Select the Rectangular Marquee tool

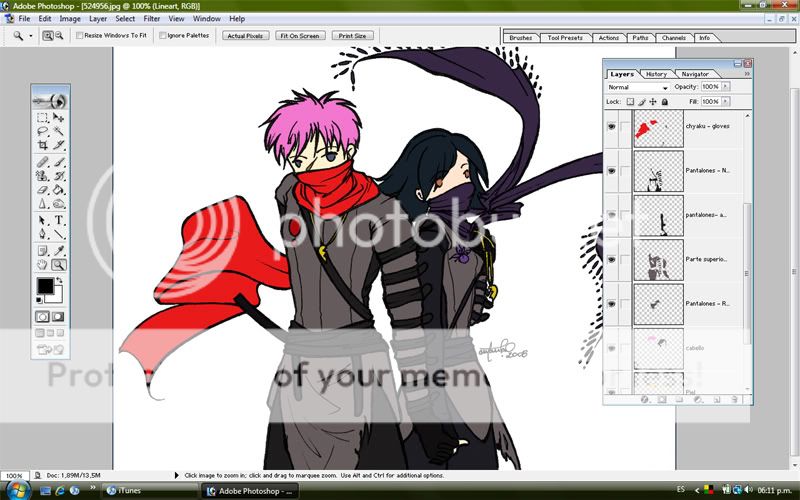(x=43, y=117)
